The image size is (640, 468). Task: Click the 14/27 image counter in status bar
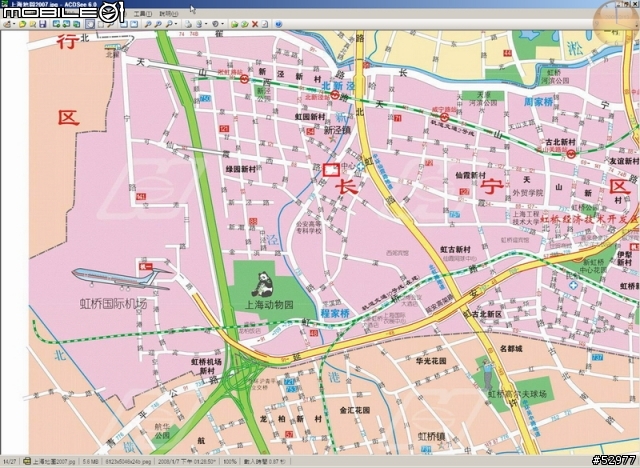coord(10,461)
